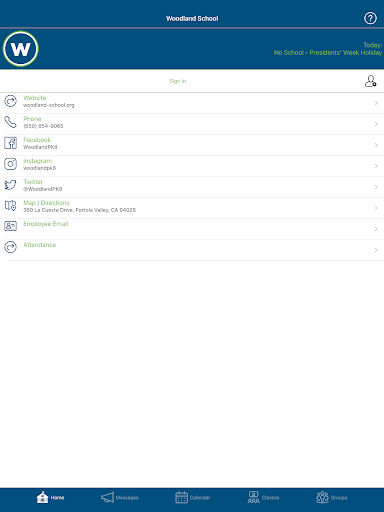The width and height of the screenshot is (384, 512).
Task: Click the (650) 854-9065 phone number
Action: 43,126
